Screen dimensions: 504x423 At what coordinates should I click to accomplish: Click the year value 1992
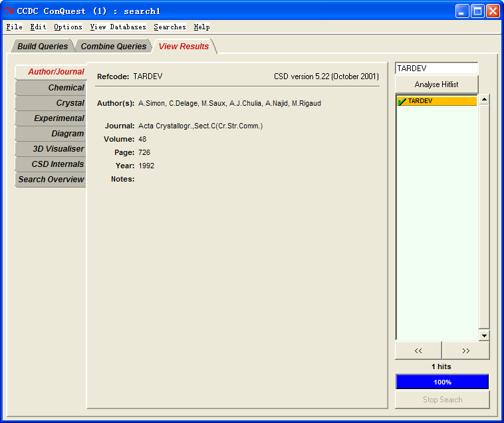pyautogui.click(x=146, y=166)
